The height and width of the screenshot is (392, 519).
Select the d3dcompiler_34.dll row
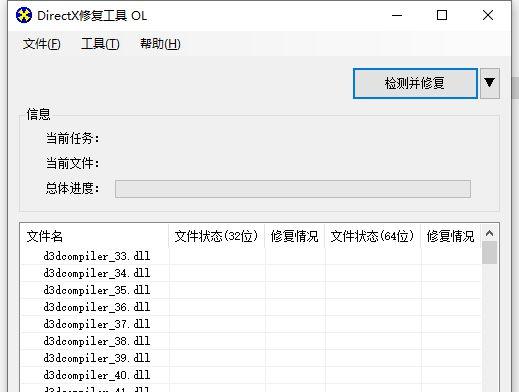pos(251,273)
